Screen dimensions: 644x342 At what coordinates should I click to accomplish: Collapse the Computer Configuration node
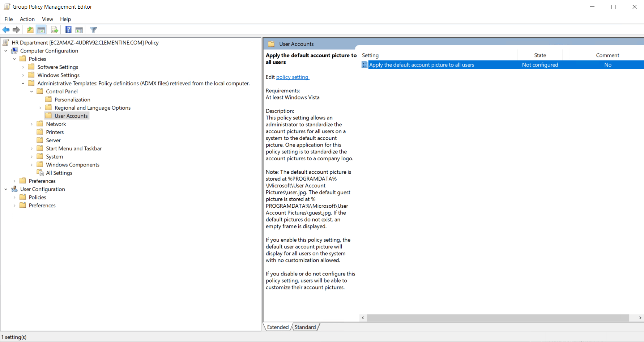(x=5, y=51)
